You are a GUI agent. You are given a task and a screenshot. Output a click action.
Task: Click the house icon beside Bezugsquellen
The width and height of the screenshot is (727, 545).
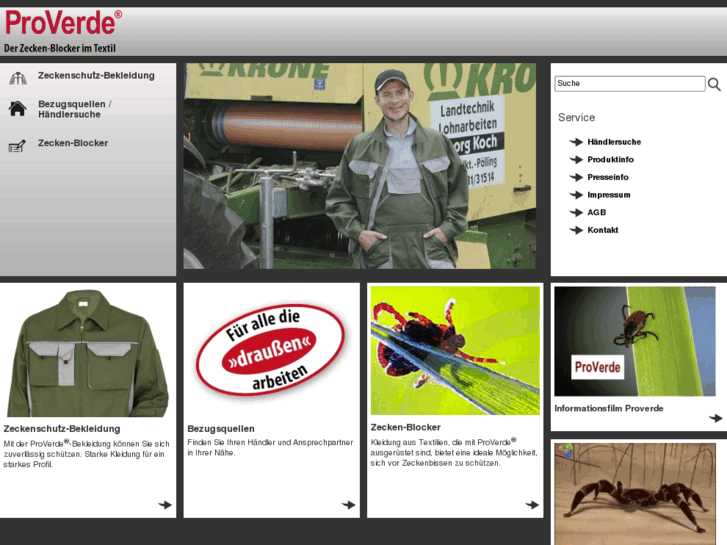click(18, 109)
